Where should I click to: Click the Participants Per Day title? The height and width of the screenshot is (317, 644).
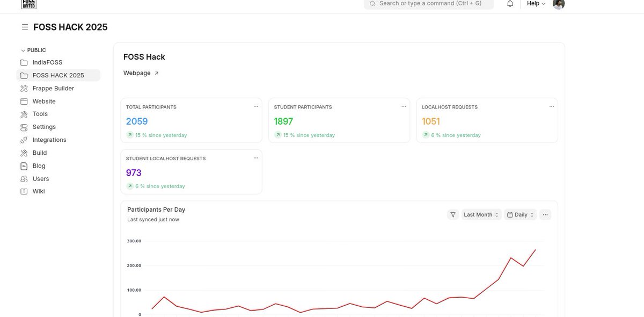[156, 210]
